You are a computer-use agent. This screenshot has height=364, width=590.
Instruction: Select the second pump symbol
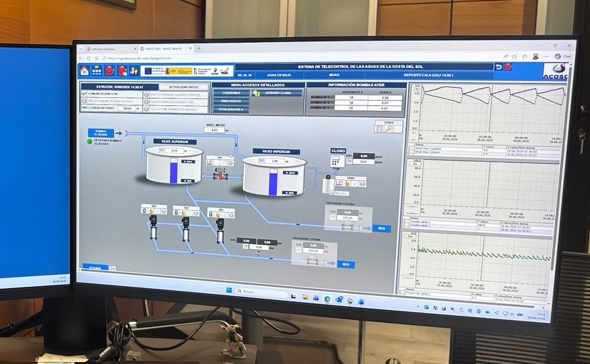tap(185, 229)
